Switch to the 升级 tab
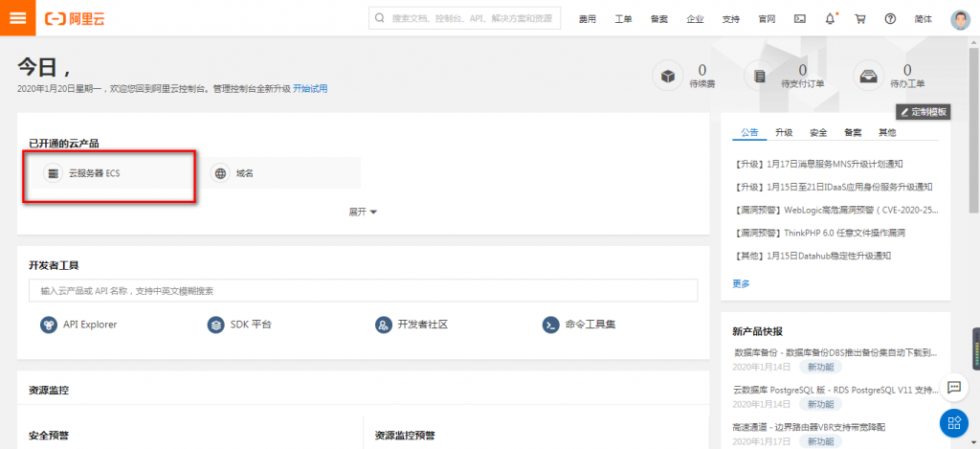 coord(784,132)
